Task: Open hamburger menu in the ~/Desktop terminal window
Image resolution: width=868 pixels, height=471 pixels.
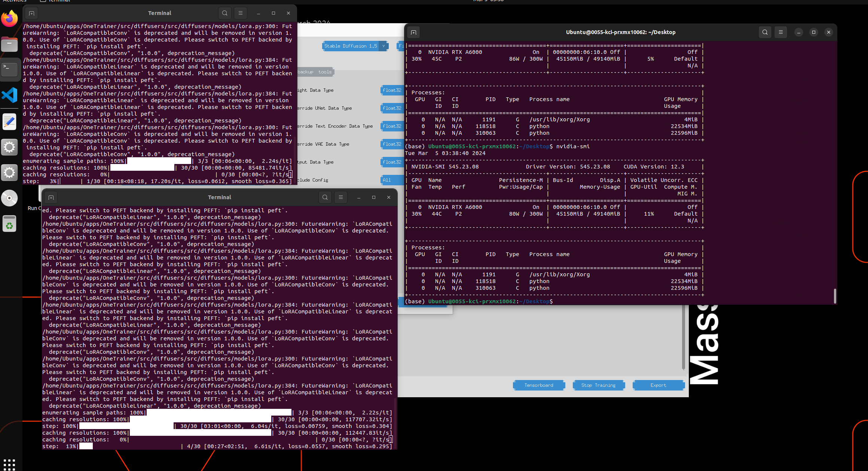Action: tap(781, 32)
